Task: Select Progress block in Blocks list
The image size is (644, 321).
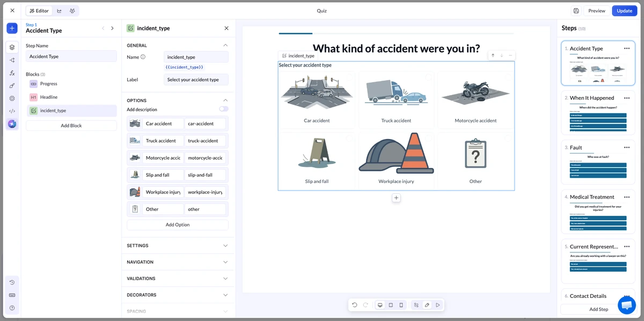Action: [x=71, y=84]
